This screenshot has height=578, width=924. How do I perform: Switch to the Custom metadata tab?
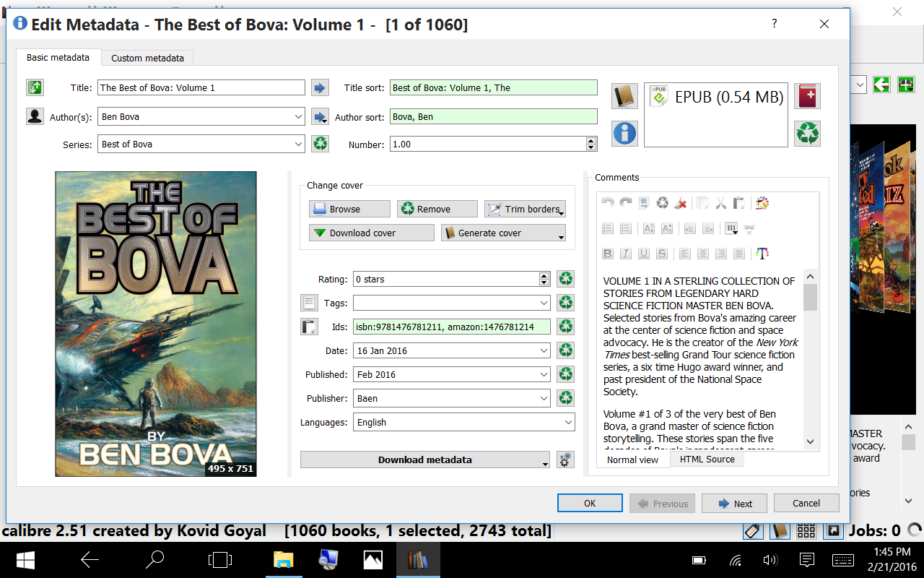(147, 58)
